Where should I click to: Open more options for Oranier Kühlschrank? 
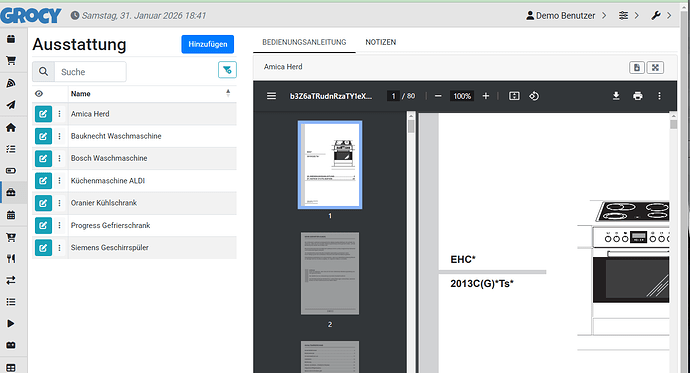click(x=59, y=203)
